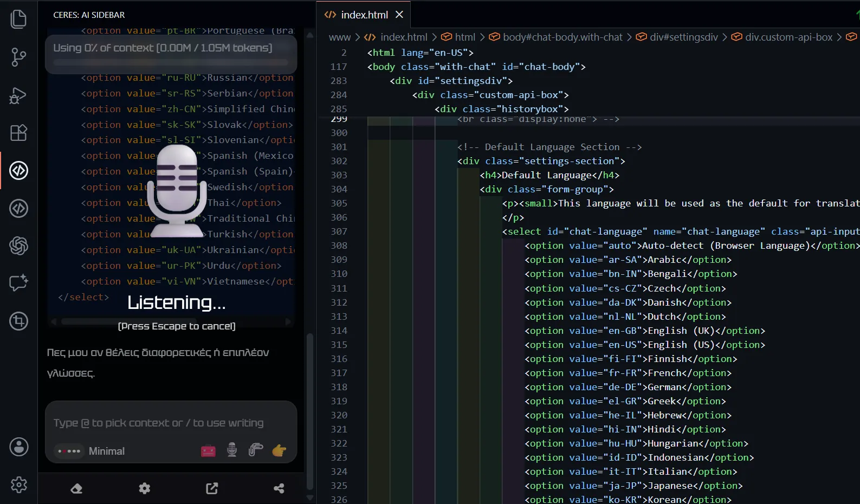Open the Extensions view
The height and width of the screenshot is (504, 860).
[x=19, y=133]
